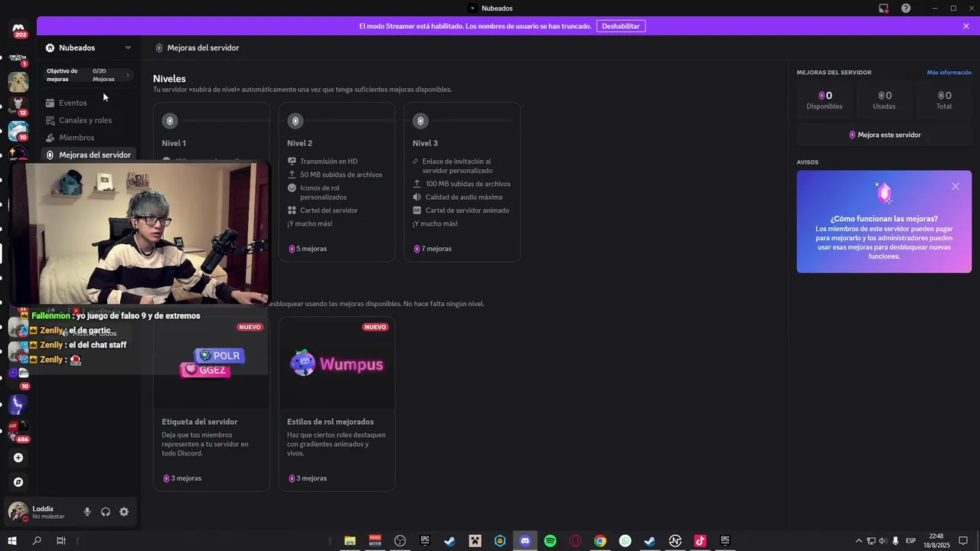Click the system tray volume icon

(x=882, y=541)
